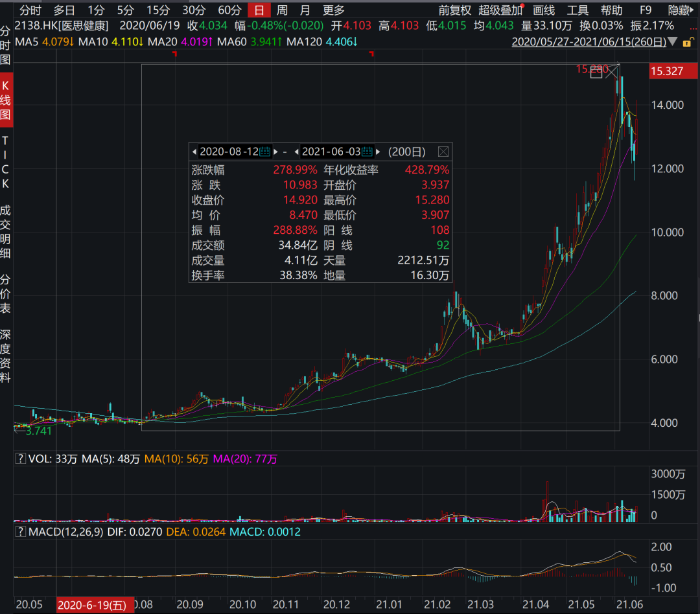
Task: Open 成交明细 trade details in sidebar
Action: pos(5,232)
